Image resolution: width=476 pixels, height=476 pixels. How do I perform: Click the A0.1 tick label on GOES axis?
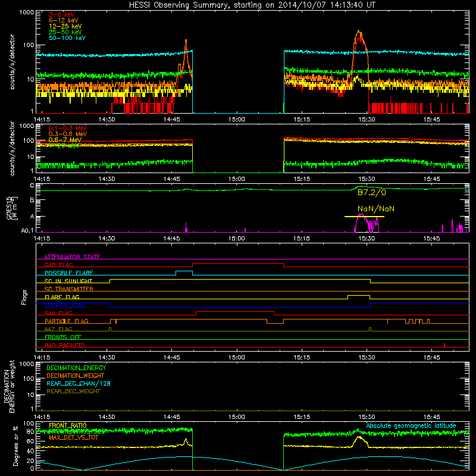27,231
